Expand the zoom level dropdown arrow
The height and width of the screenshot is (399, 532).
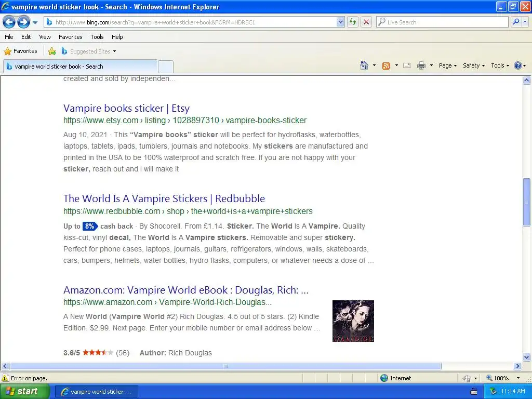tap(518, 378)
